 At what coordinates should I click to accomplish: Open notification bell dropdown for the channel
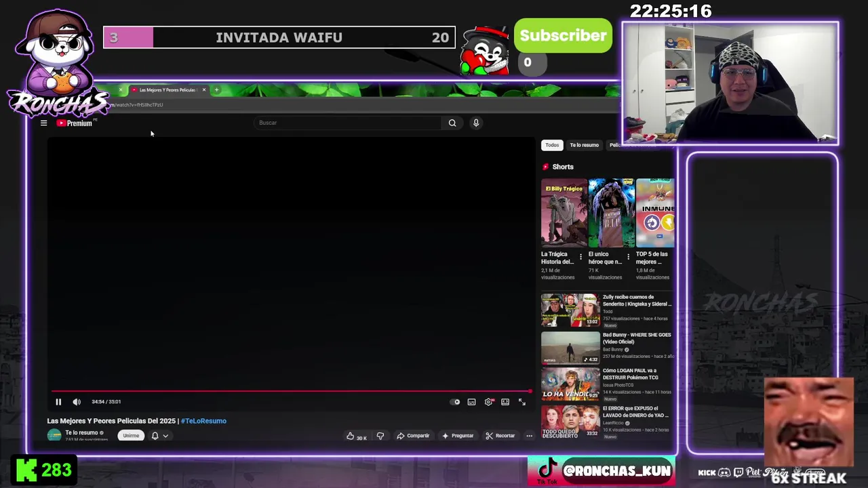tap(159, 436)
